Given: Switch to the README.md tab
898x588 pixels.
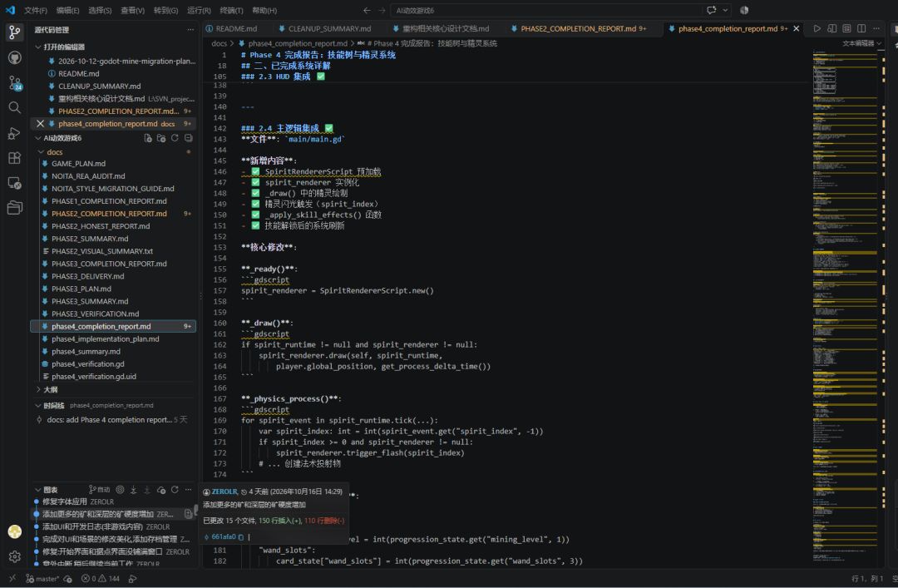Looking at the screenshot, I should pos(232,28).
